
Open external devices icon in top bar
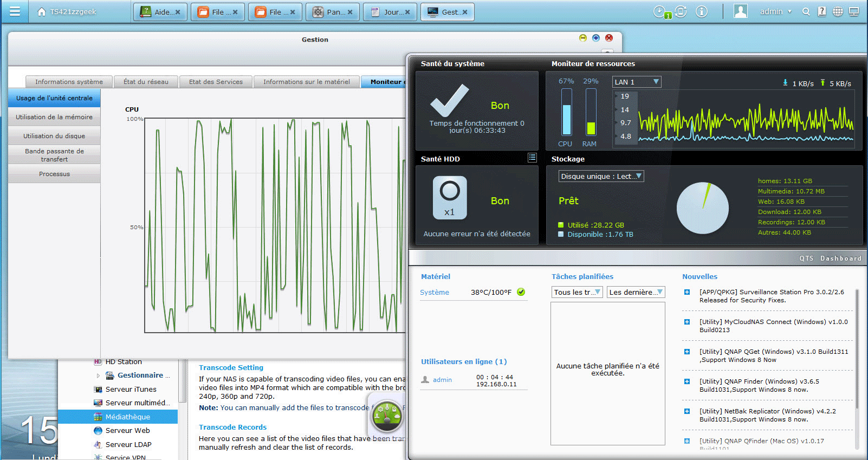681,11
